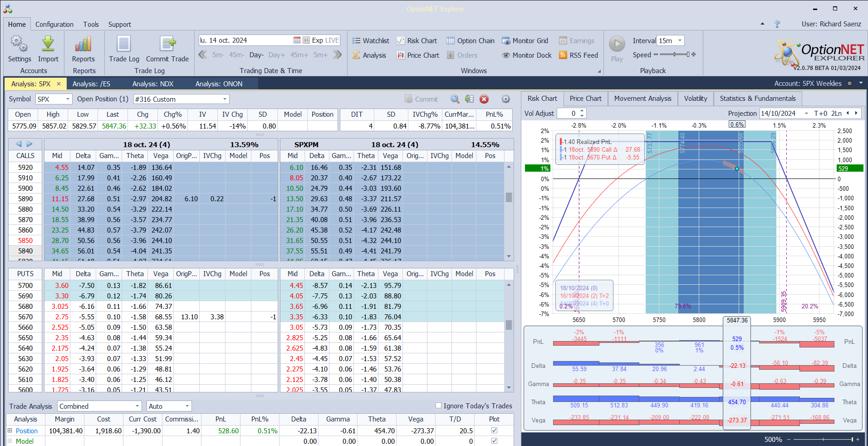Open position settings gear icon
This screenshot has width=868, height=446.
(x=506, y=99)
